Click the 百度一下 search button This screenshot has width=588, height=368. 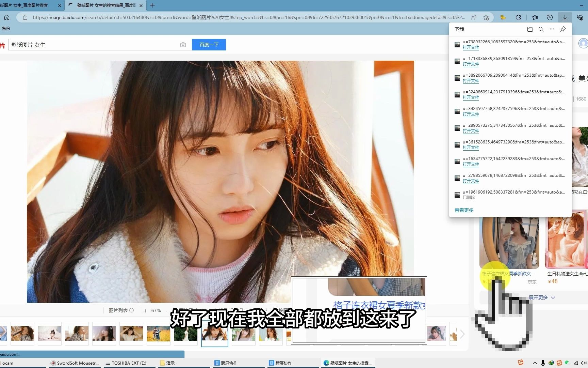pyautogui.click(x=209, y=45)
